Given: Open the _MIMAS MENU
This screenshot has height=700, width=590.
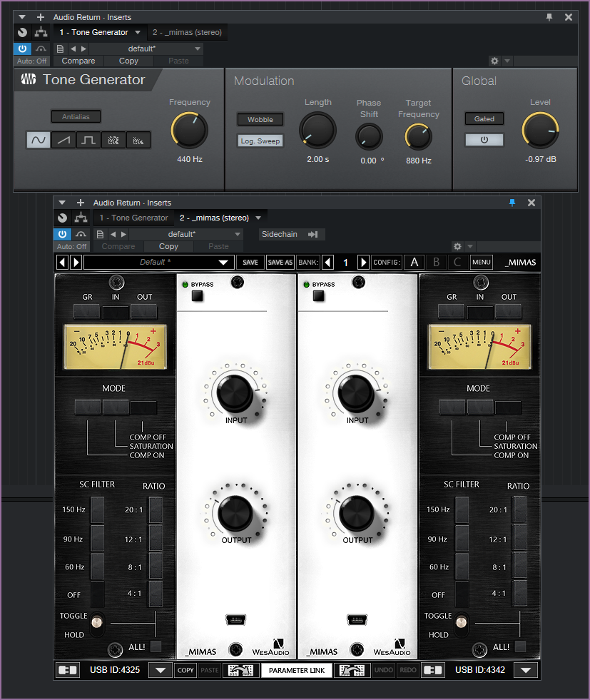Looking at the screenshot, I should pyautogui.click(x=481, y=262).
